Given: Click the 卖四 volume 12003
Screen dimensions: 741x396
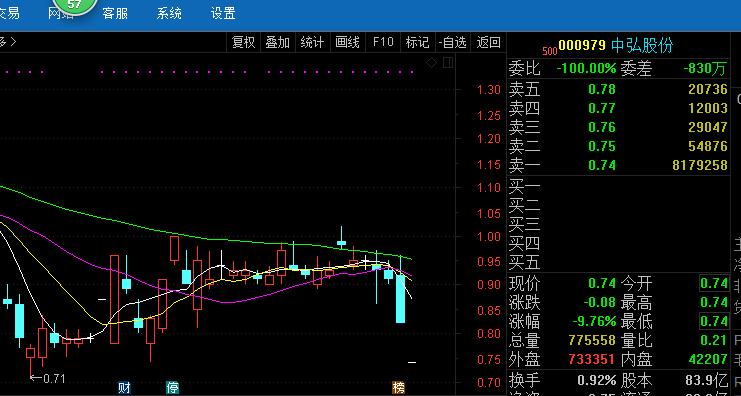Looking at the screenshot, I should point(708,108).
